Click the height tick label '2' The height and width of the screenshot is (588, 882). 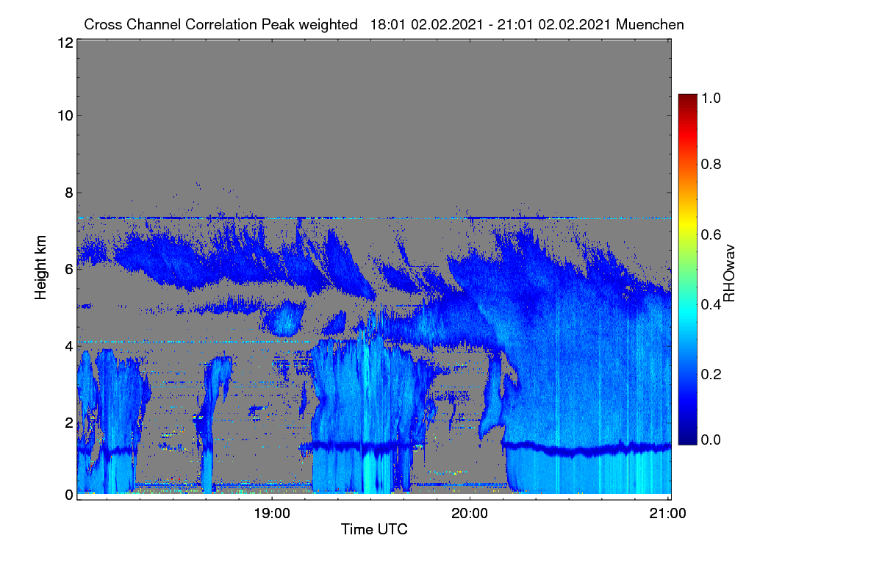point(68,423)
